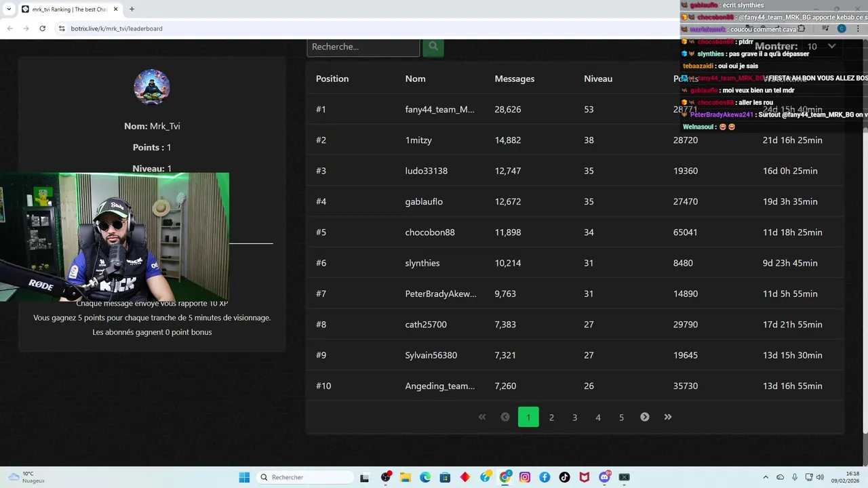Select user slynthies in the leaderboard
The image size is (868, 488).
click(x=422, y=263)
